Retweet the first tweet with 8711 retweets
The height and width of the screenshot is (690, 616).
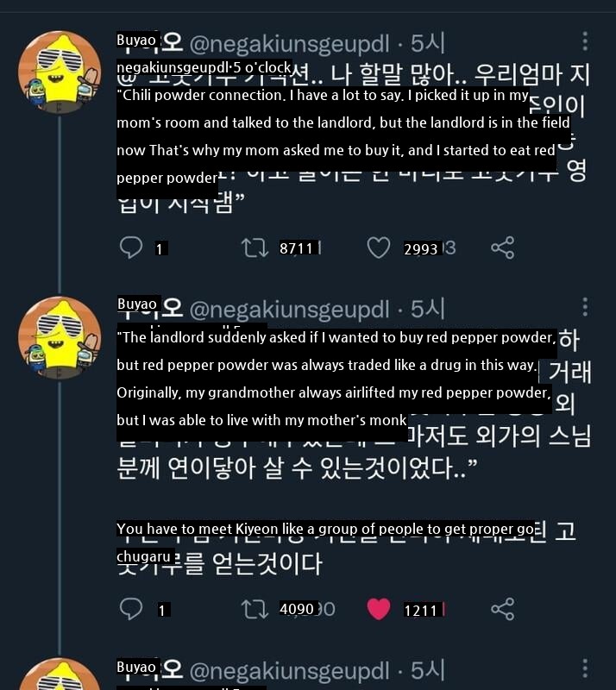click(254, 248)
